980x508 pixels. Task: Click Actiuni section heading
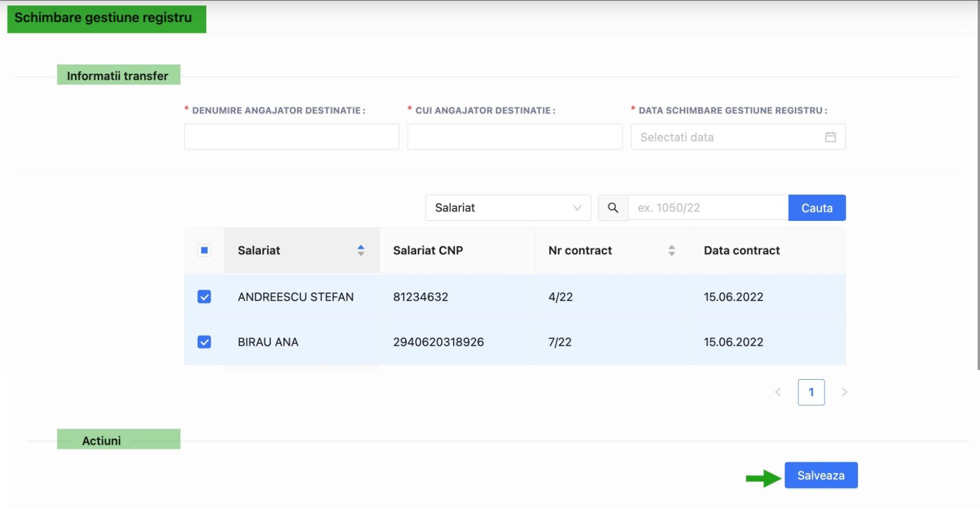coord(101,440)
